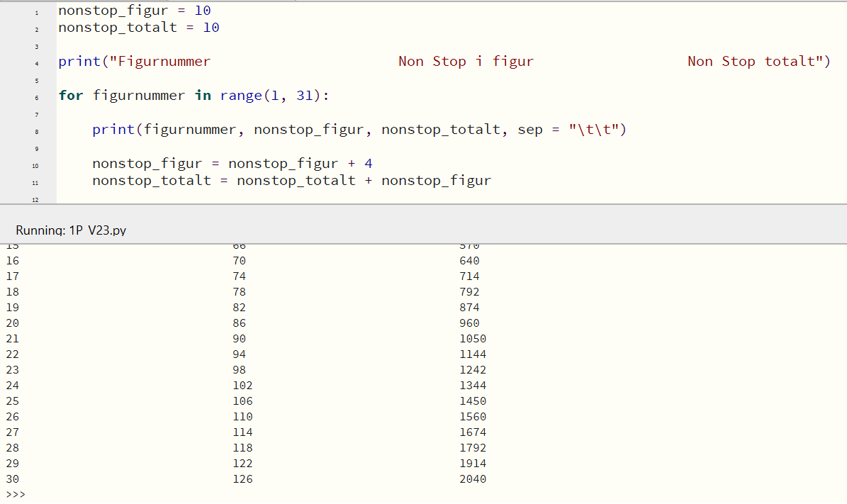
Task: Click the divider between editor and shell
Action: point(423,205)
